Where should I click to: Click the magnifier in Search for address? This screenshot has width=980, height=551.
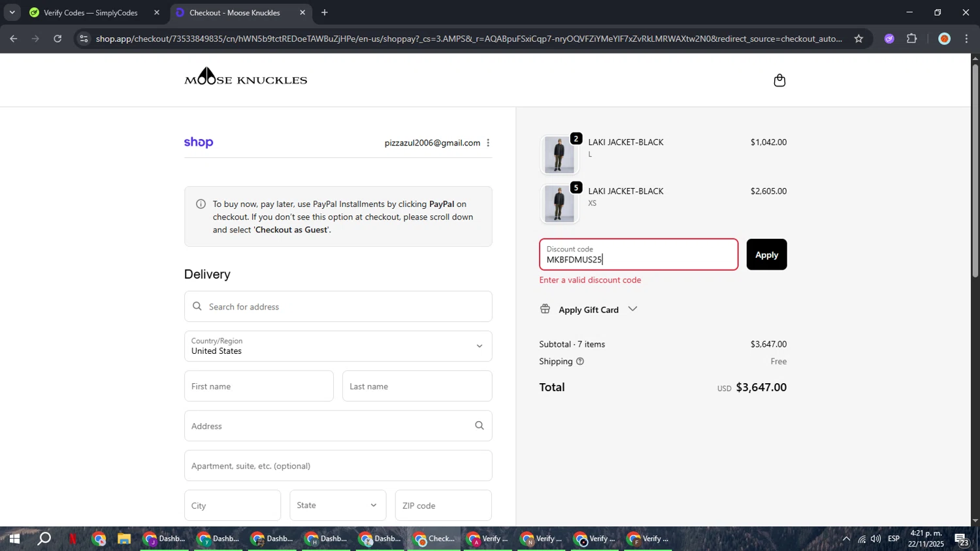(x=197, y=306)
